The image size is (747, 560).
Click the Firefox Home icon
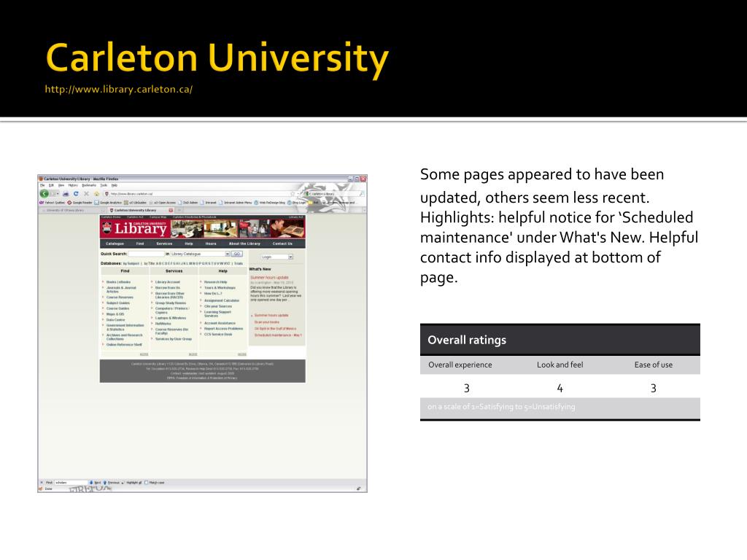[97, 194]
